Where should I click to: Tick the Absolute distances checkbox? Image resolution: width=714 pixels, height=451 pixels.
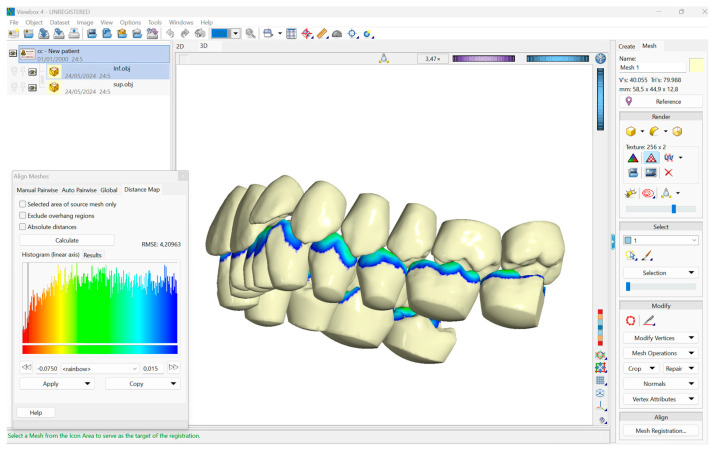pos(22,226)
